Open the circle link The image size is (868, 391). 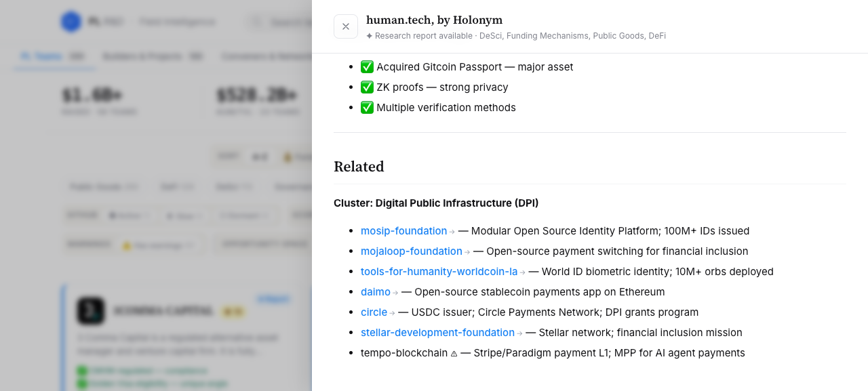coord(374,312)
